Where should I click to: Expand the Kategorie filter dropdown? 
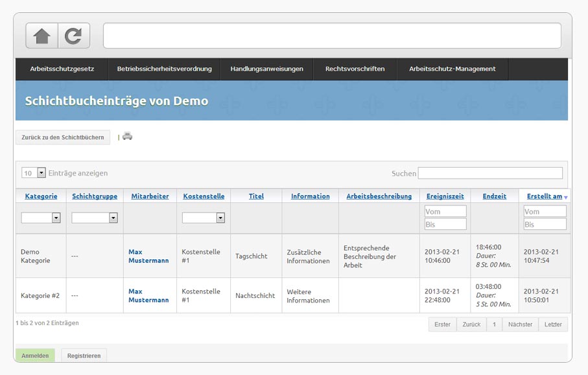[40, 218]
